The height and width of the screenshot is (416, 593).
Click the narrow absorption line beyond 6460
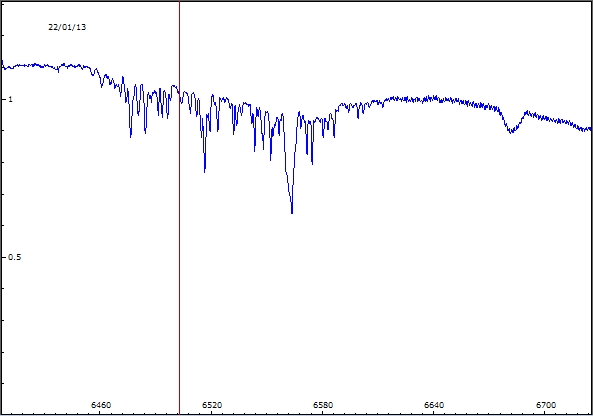pos(130,135)
